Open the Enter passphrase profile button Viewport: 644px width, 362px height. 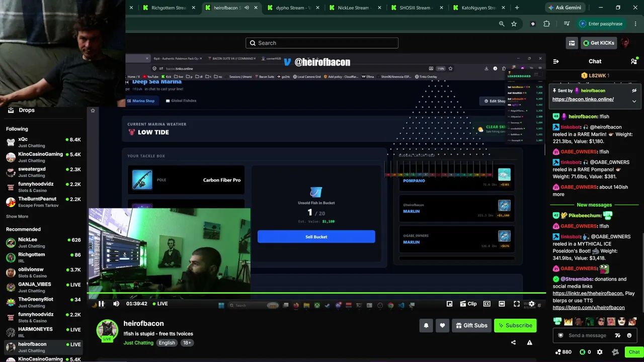click(601, 24)
